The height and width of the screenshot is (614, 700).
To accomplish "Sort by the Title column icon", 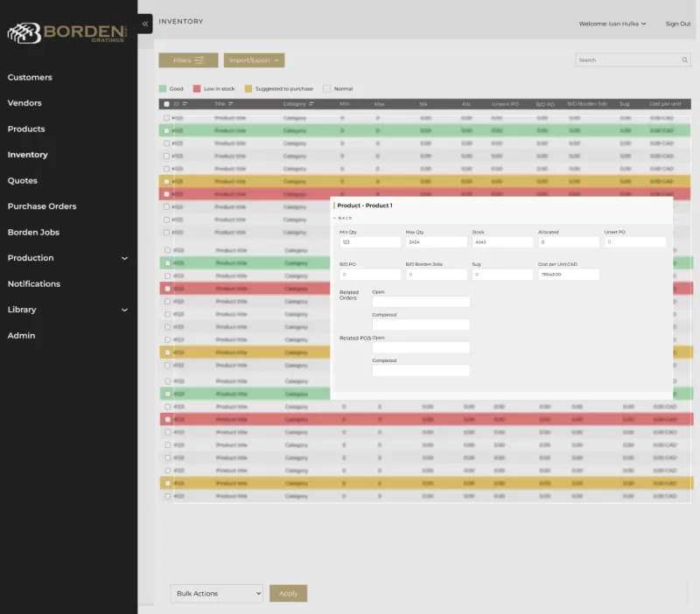I will tap(231, 104).
